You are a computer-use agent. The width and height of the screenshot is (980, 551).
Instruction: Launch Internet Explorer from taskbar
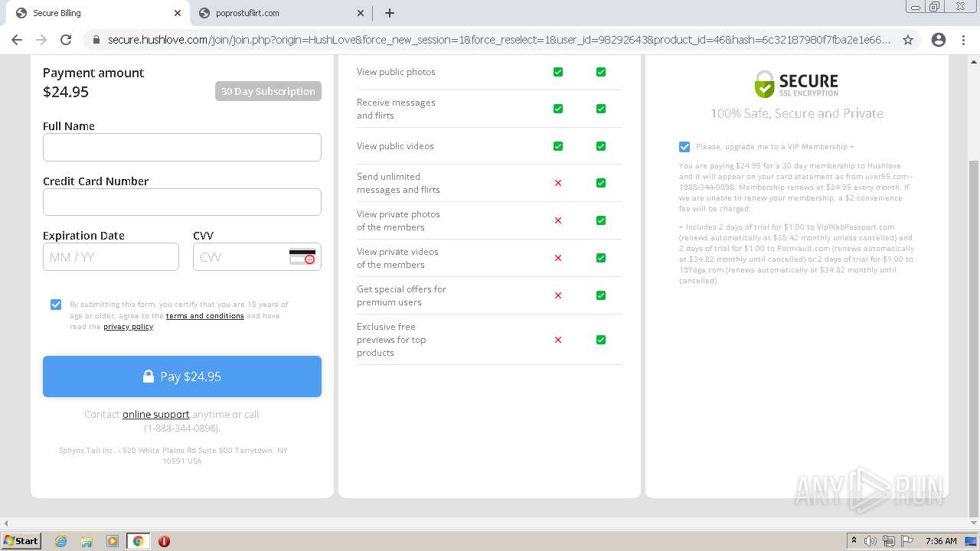tap(61, 541)
